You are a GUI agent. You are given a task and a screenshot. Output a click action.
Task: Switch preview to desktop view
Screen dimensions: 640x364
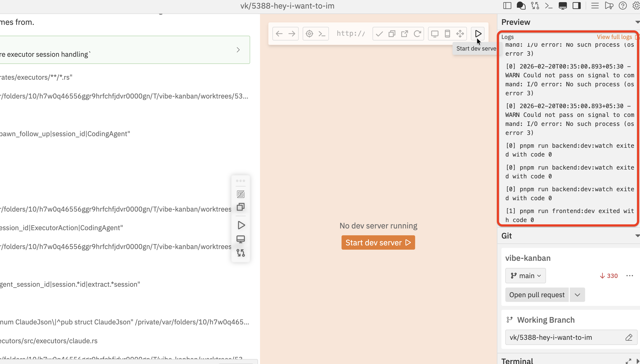[x=435, y=33]
